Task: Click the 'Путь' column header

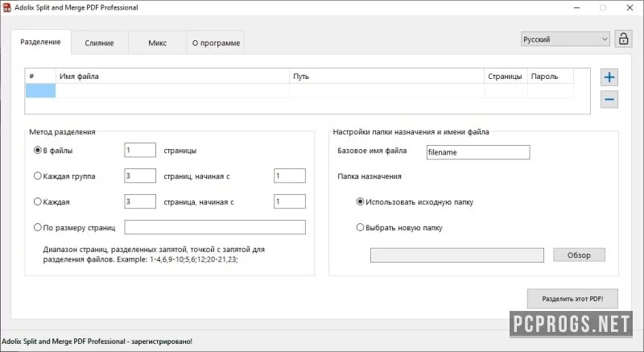Action: (387, 77)
